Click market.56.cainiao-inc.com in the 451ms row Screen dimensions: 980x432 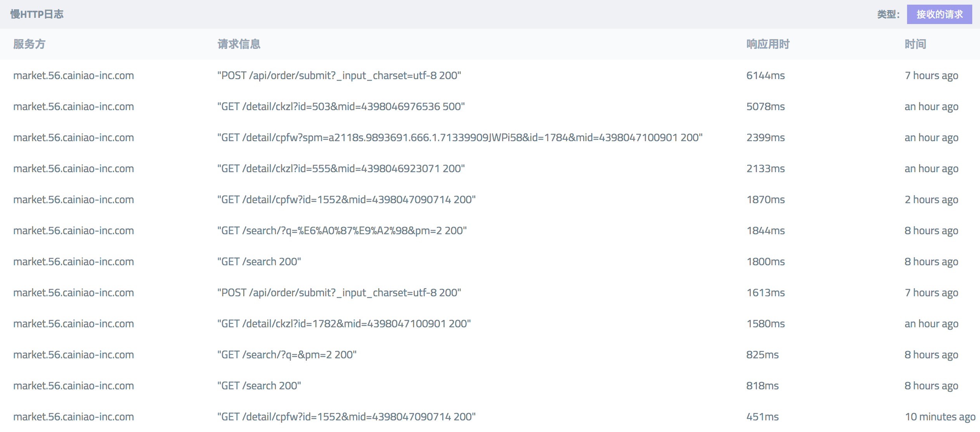[x=74, y=416]
